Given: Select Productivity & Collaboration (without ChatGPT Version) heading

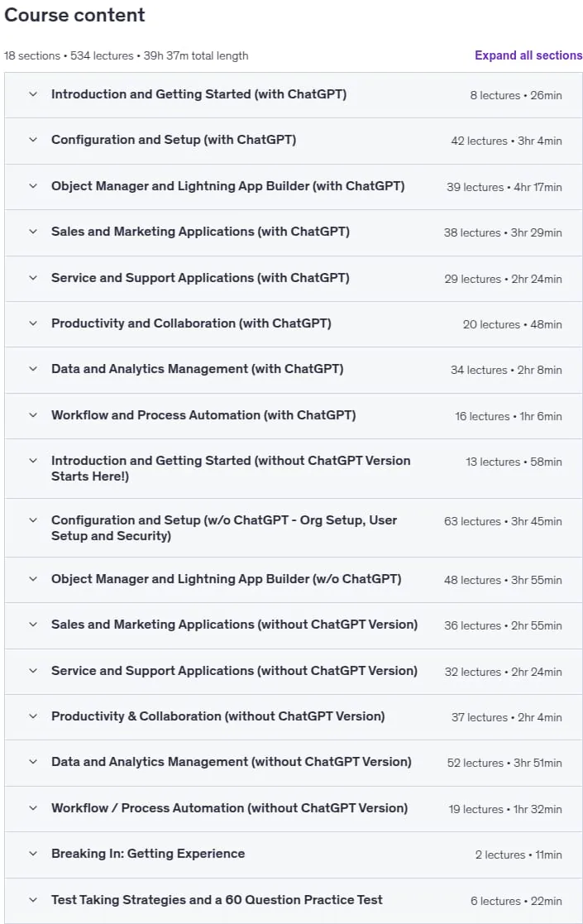Looking at the screenshot, I should point(217,716).
